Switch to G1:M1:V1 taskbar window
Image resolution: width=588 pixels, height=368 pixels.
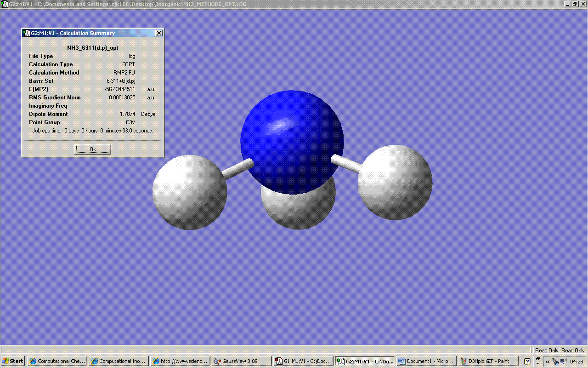(303, 361)
